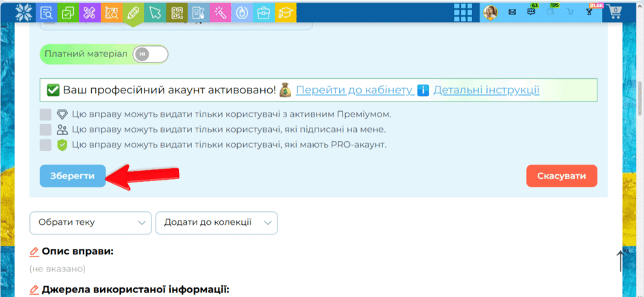Open the teal cursor arrow icon
Viewport: 644px width, 297px height.
click(155, 13)
